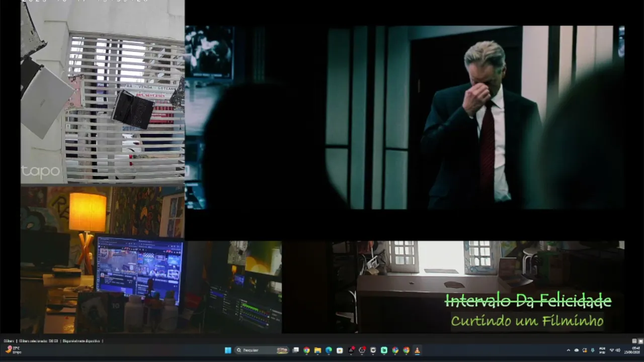Launch Microsoft Edge from the taskbar

pyautogui.click(x=329, y=350)
